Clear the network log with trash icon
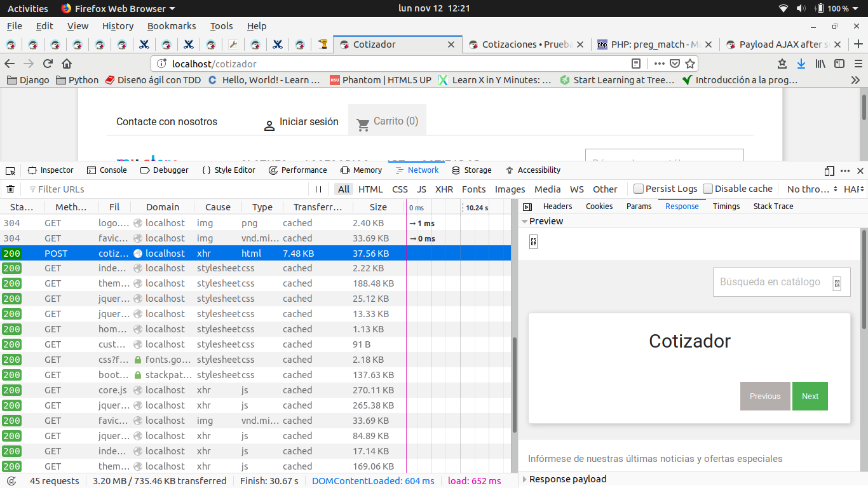 pyautogui.click(x=11, y=189)
